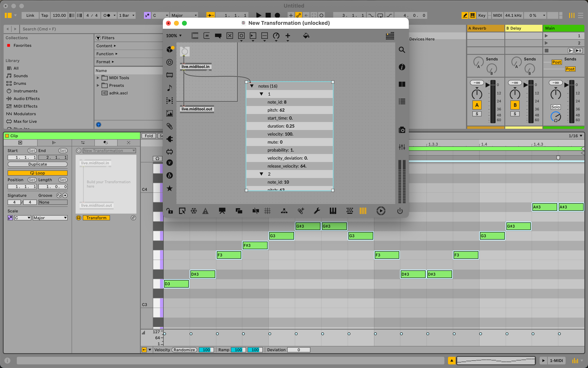This screenshot has width=588, height=368.
Task: Solo the A Reverb return track
Action: click(x=477, y=114)
